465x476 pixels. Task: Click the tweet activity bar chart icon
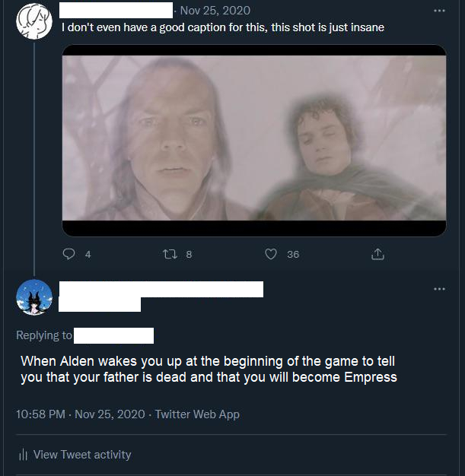coord(23,455)
